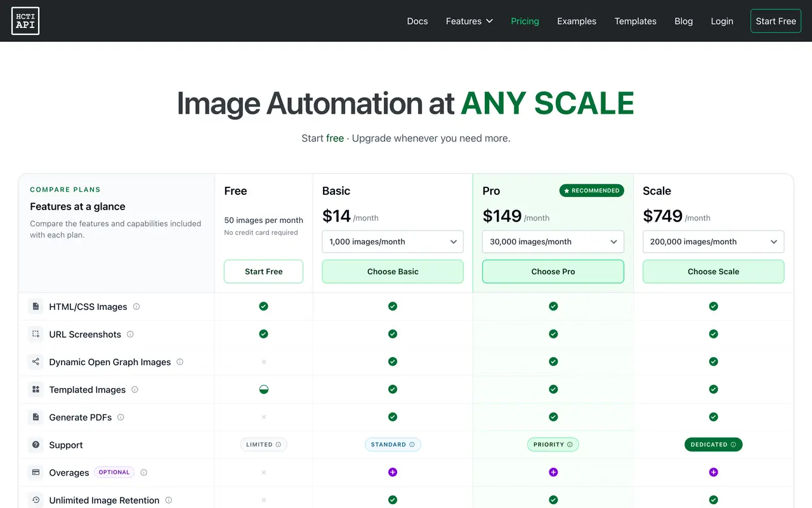Screen dimensions: 812x508
Task: Choose the Pro plan
Action: click(x=553, y=271)
